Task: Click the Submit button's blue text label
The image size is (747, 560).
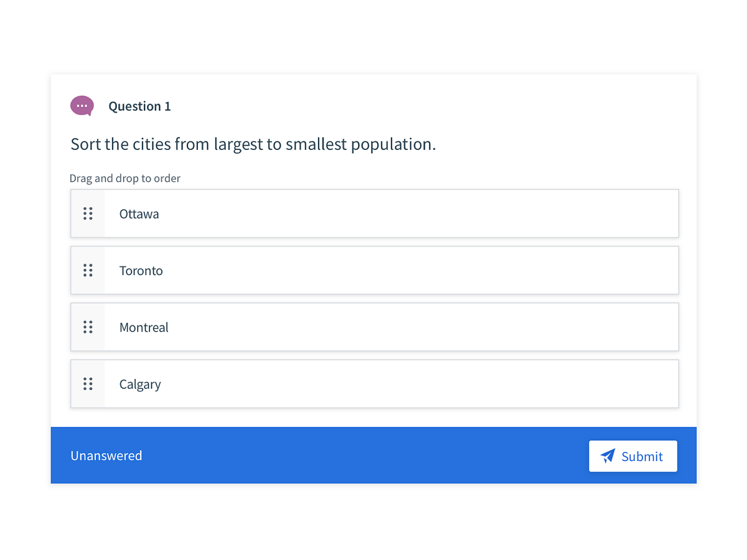Action: [x=641, y=456]
